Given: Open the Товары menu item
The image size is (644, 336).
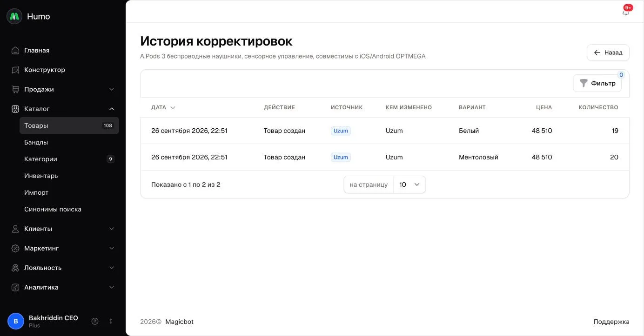Looking at the screenshot, I should (69, 125).
